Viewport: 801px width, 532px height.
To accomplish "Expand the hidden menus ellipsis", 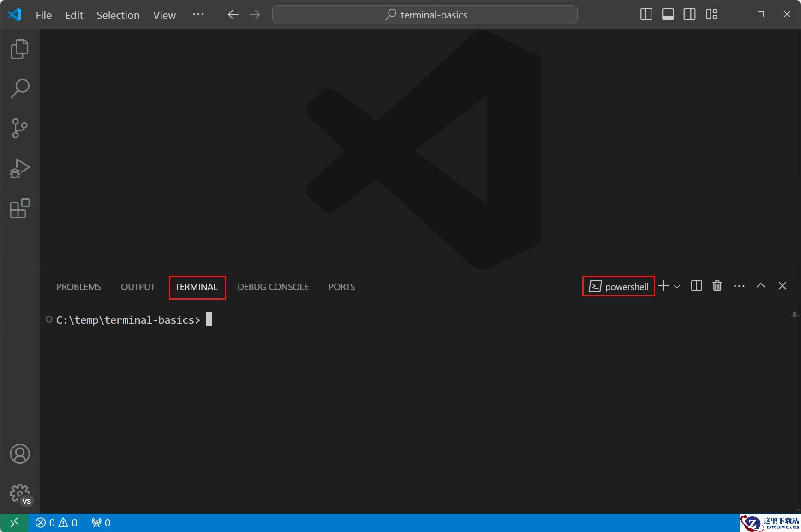I will click(x=198, y=15).
